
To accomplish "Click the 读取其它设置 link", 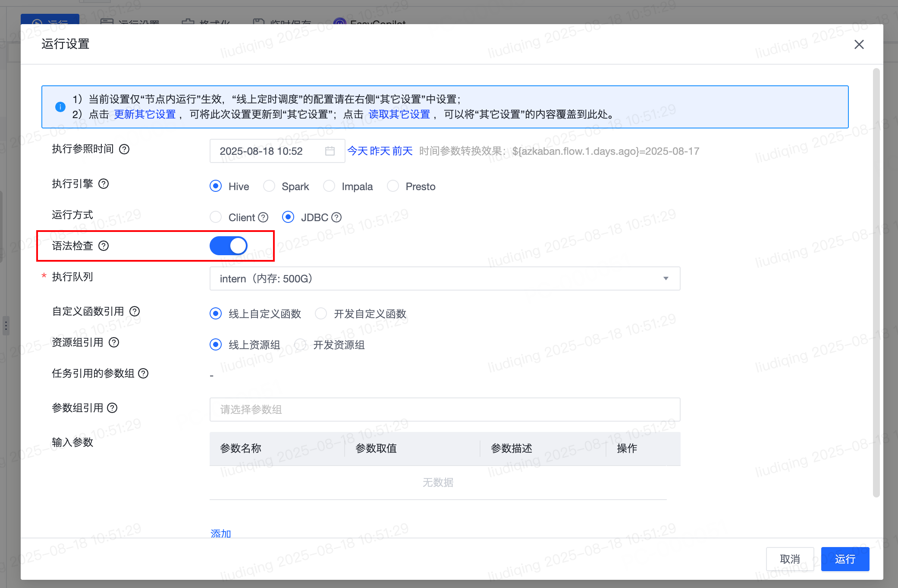I will pos(399,114).
